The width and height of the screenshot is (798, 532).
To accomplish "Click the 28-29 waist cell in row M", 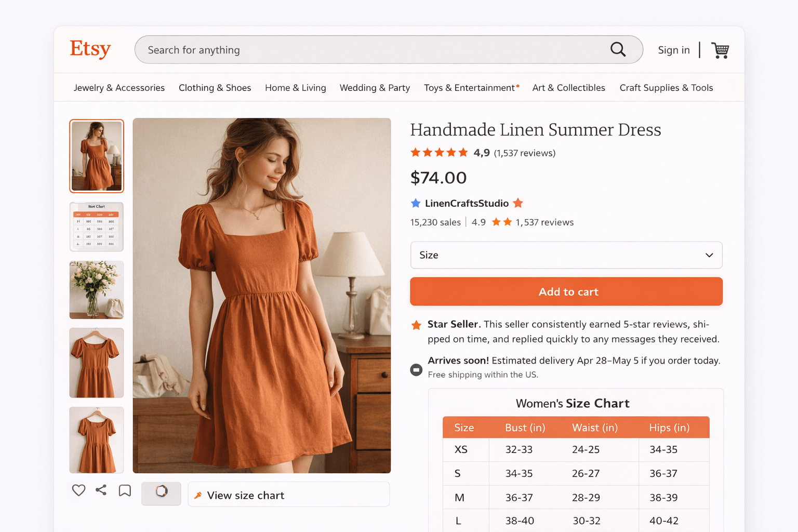I will tap(586, 498).
